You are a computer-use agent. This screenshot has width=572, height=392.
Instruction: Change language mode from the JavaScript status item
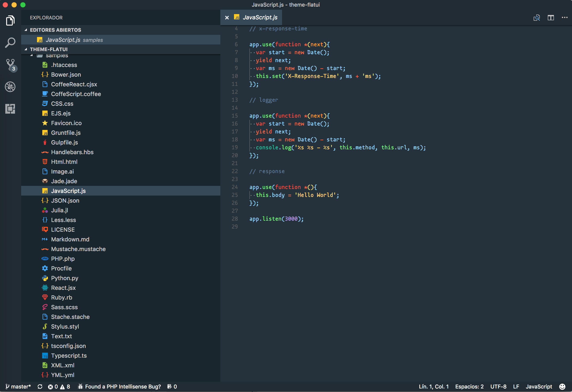pyautogui.click(x=539, y=386)
